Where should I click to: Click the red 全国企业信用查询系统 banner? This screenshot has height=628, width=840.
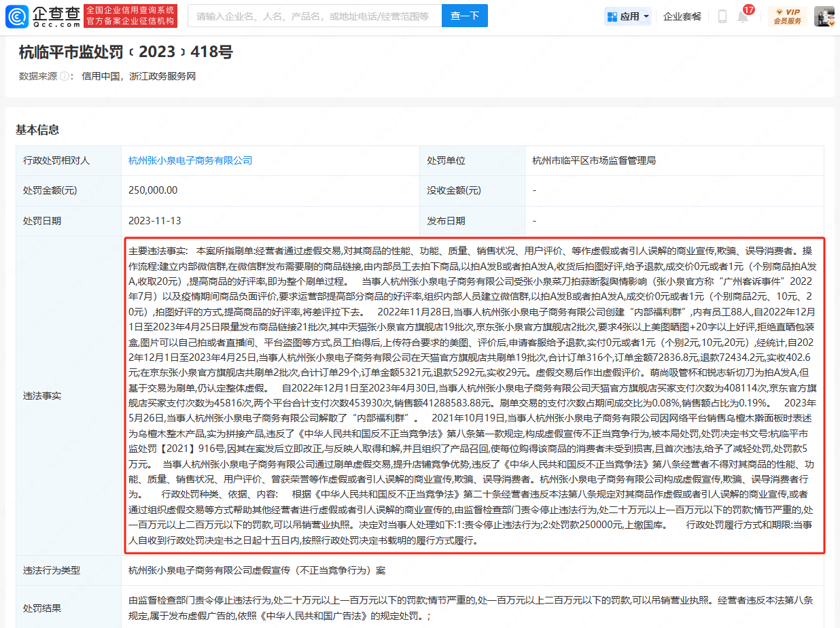(131, 16)
